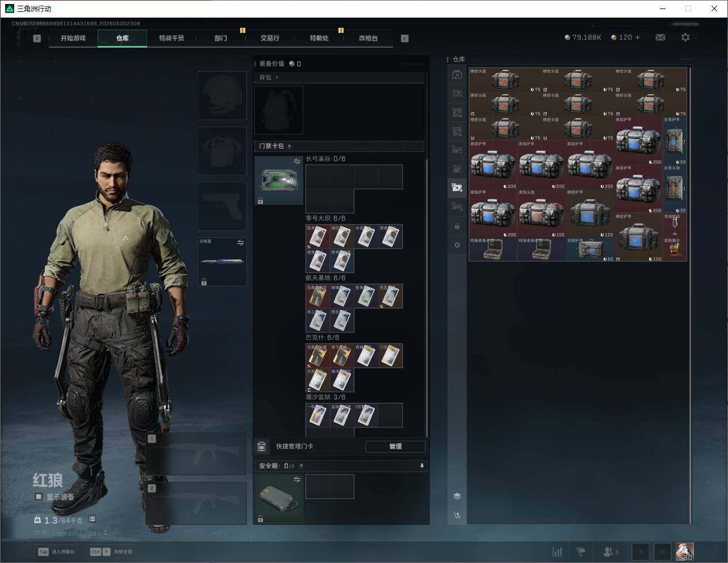The width and height of the screenshot is (728, 563).
Task: Open the 特战干员 tab
Action: [171, 38]
